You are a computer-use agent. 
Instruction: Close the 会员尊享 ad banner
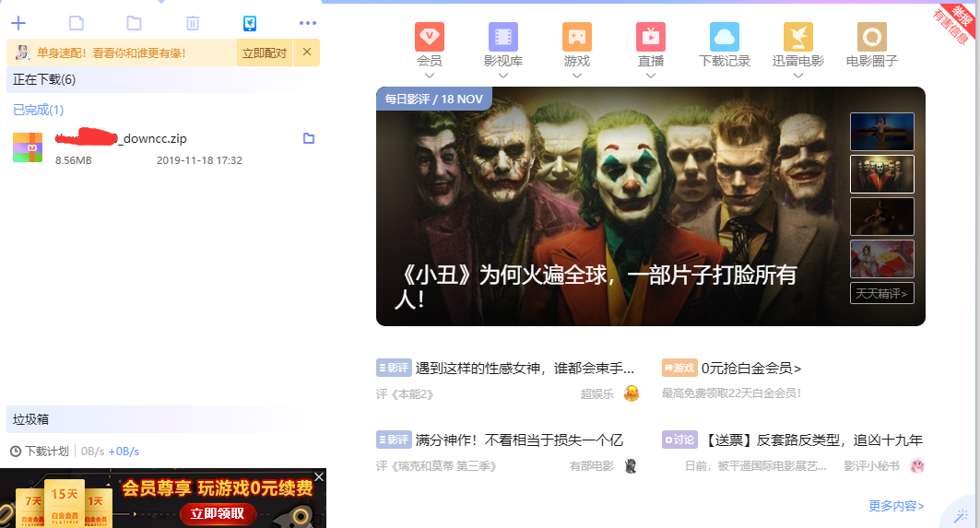coord(319,476)
